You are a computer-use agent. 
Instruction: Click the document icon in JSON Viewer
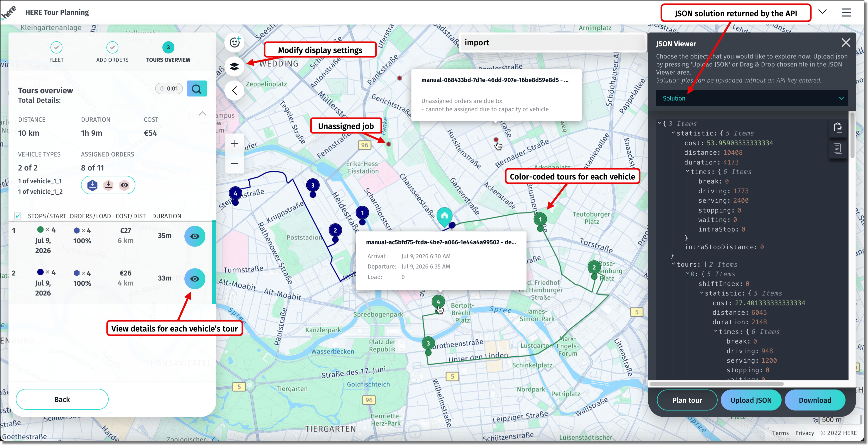tap(838, 148)
